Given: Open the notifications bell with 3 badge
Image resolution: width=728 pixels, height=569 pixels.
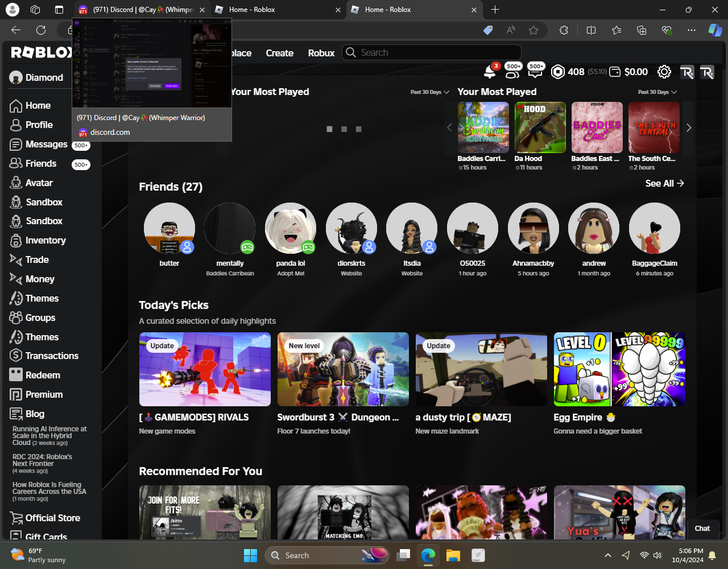Looking at the screenshot, I should point(490,72).
